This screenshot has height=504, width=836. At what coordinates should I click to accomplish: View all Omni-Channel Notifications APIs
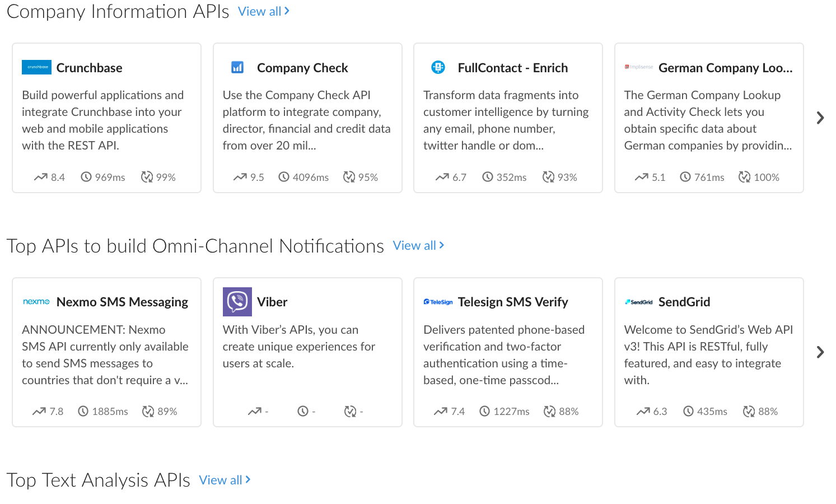pos(419,245)
